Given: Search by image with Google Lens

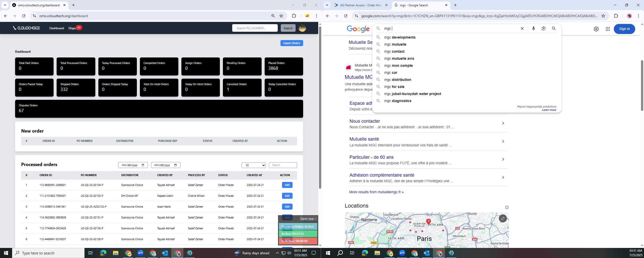Looking at the screenshot, I should click(544, 28).
